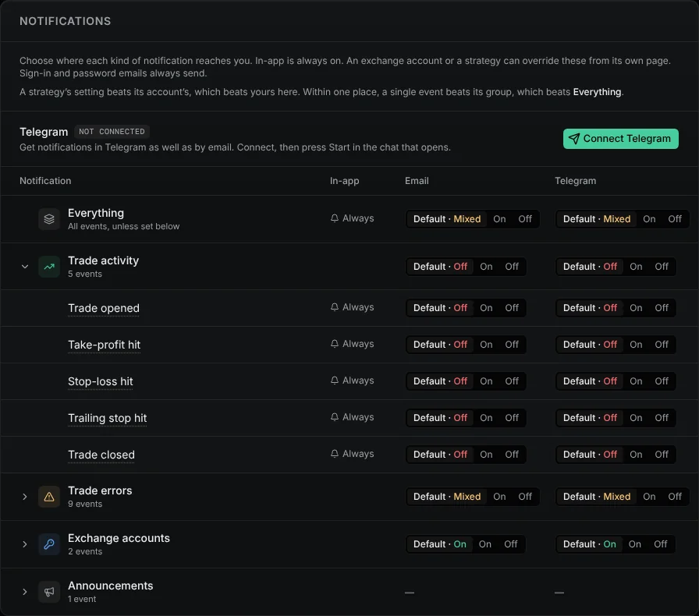Image resolution: width=699 pixels, height=616 pixels.
Task: Select Default Mixed for Trade errors email
Action: coord(447,497)
